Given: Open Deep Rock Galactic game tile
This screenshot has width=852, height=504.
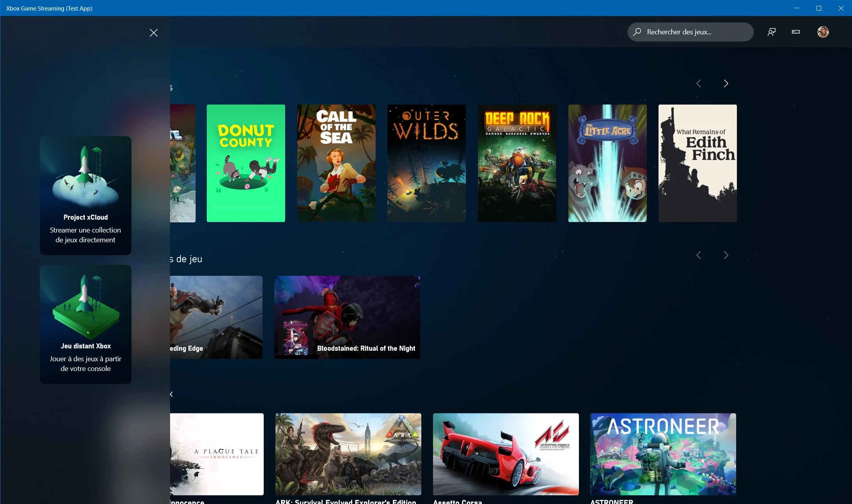Looking at the screenshot, I should click(x=517, y=163).
